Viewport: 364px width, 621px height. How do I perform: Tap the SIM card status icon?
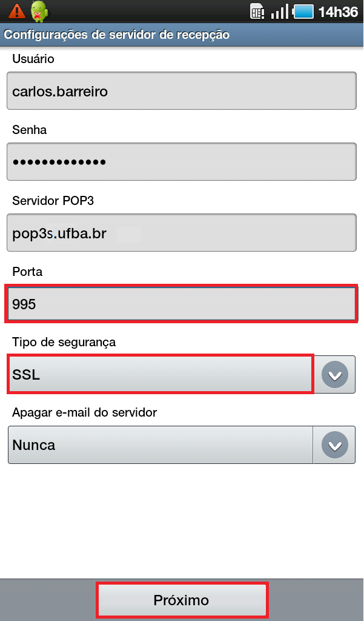(x=257, y=12)
